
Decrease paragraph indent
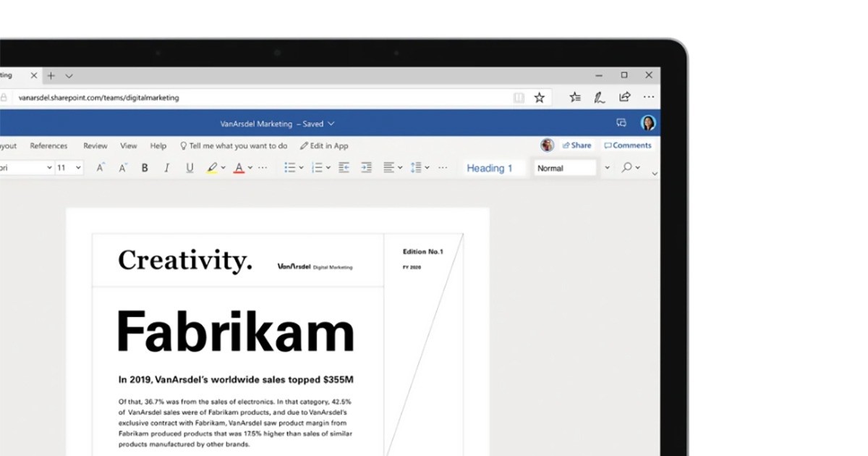click(x=343, y=167)
